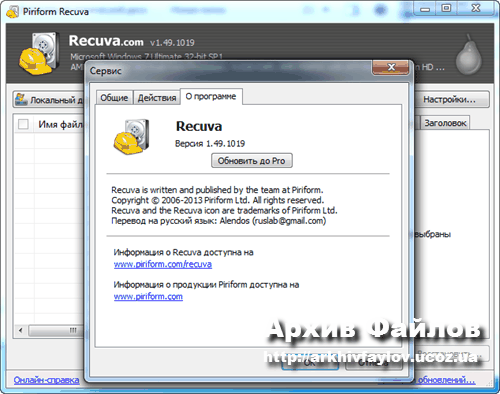
Task: Select the О программе tab
Action: click(211, 97)
